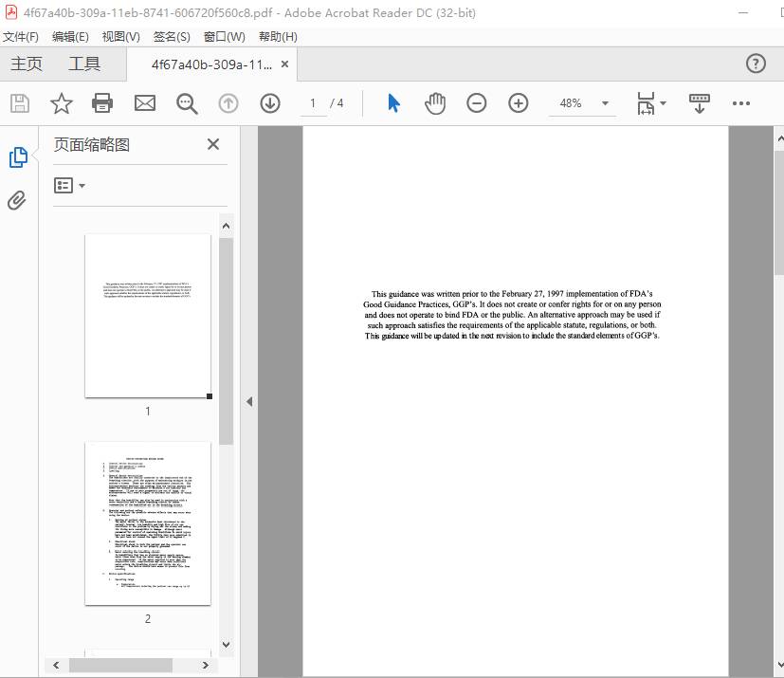Screen dimensions: 784x678
Task: Zoom in with plus button
Action: coord(518,103)
